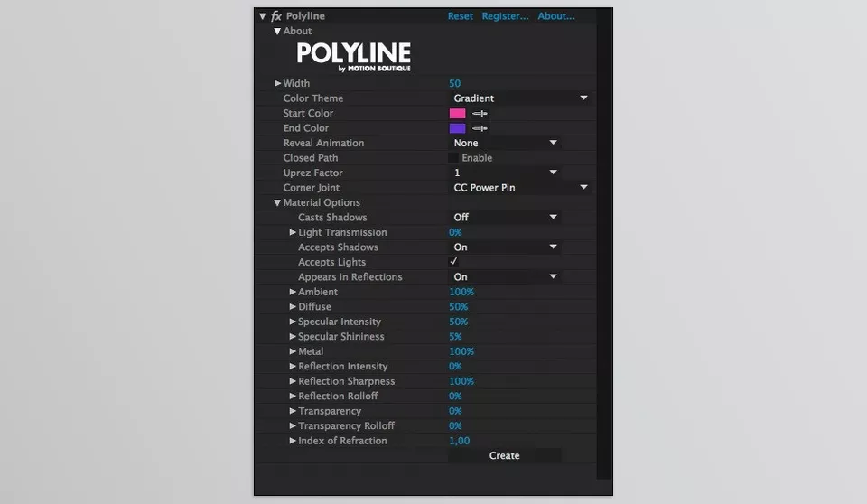Expand the Diffuse property
The width and height of the screenshot is (867, 504).
293,306
